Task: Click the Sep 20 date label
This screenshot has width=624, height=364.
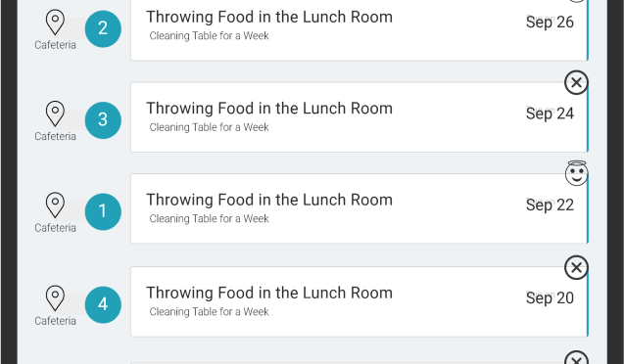Action: tap(550, 298)
